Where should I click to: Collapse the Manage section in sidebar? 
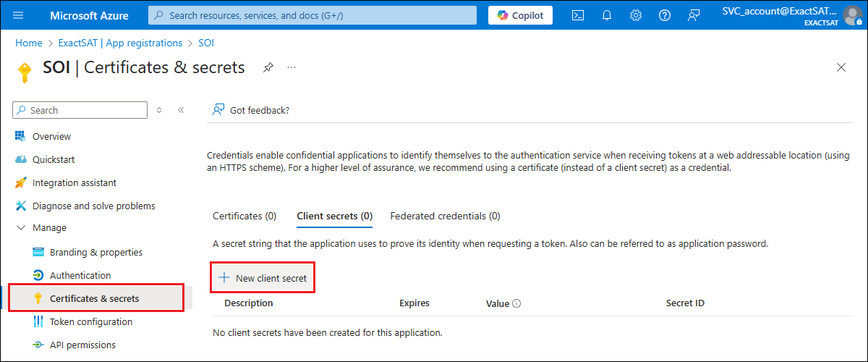click(20, 228)
